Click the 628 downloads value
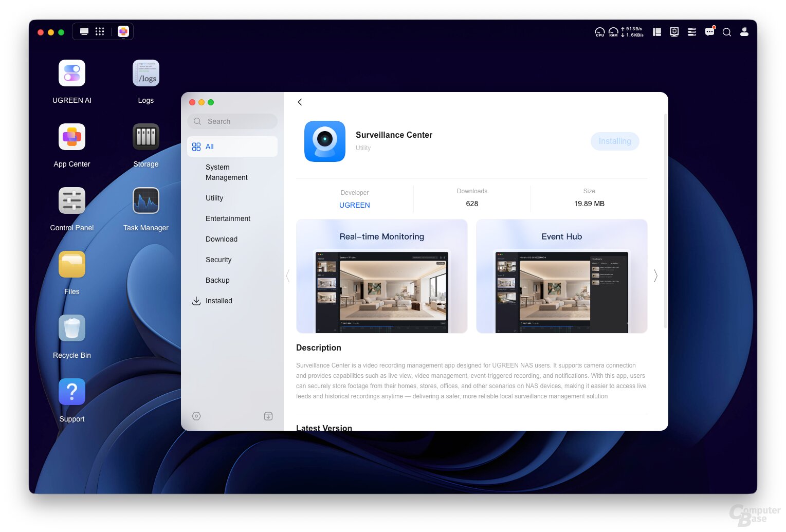Screen dimensions: 786x532 pos(472,204)
